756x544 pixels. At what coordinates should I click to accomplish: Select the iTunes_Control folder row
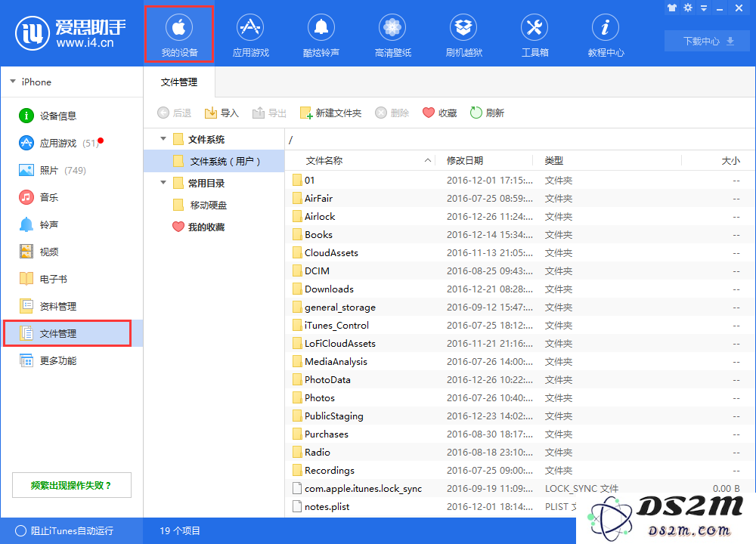pyautogui.click(x=519, y=325)
